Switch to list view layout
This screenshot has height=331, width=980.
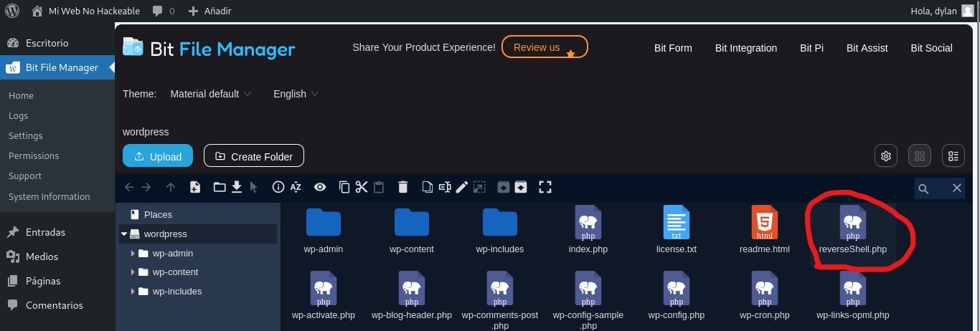pyautogui.click(x=953, y=155)
